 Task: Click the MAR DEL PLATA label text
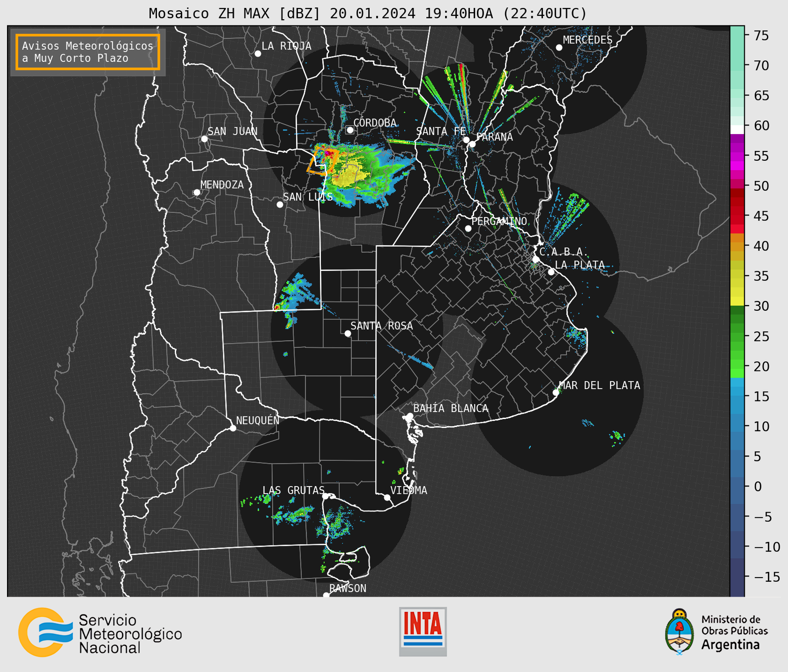pos(599,385)
